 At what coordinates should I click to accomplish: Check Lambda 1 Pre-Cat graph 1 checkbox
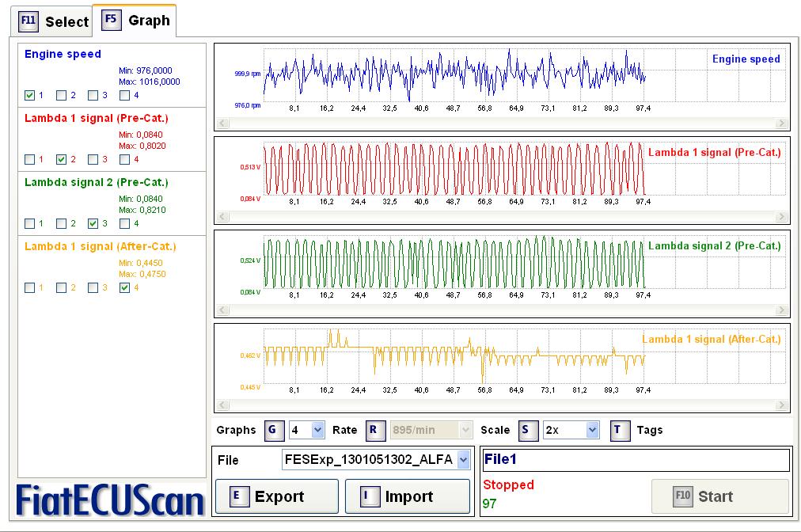[29, 159]
